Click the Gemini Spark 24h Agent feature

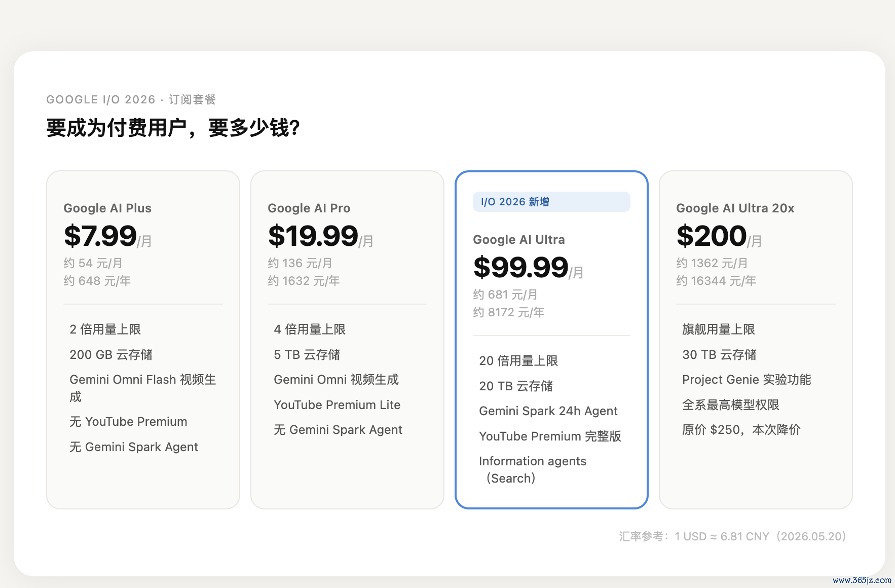pos(548,411)
